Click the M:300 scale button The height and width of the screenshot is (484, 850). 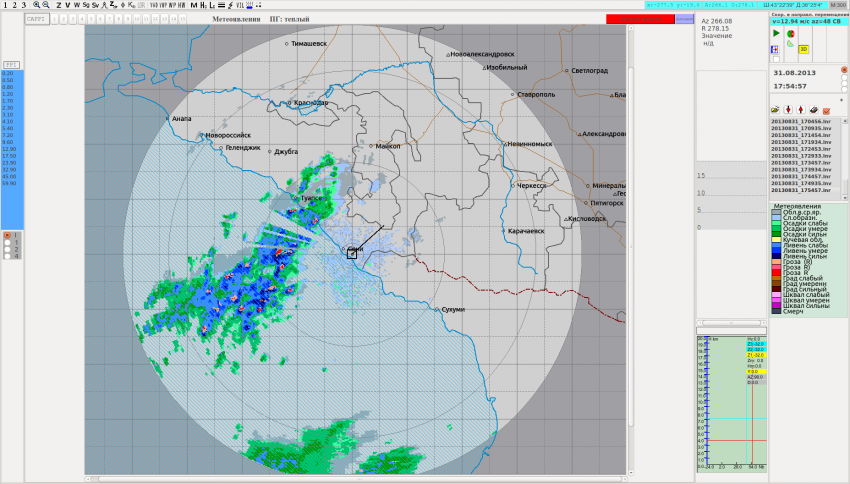tap(837, 5)
